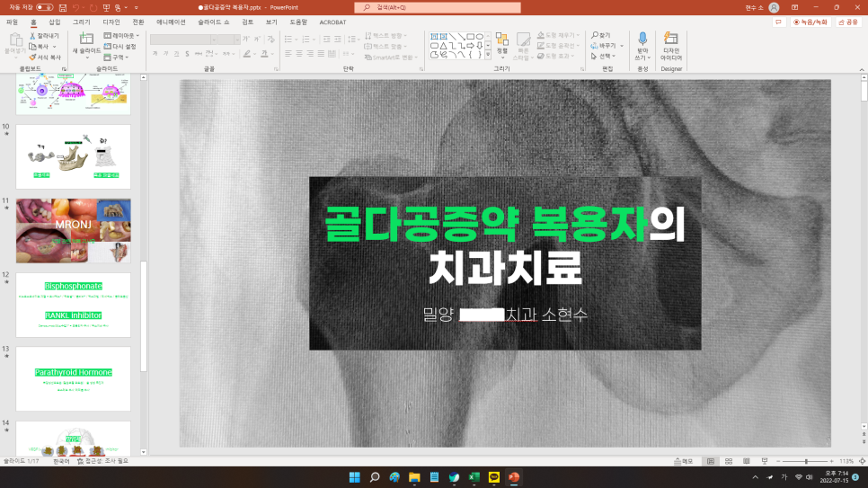Start slide show from status bar icon
868x488 pixels.
point(765,461)
